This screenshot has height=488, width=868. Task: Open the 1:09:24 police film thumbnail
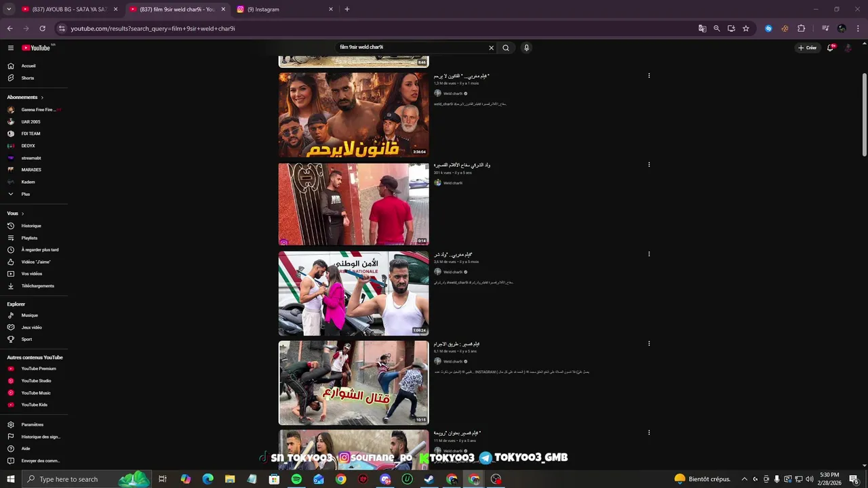coord(353,293)
